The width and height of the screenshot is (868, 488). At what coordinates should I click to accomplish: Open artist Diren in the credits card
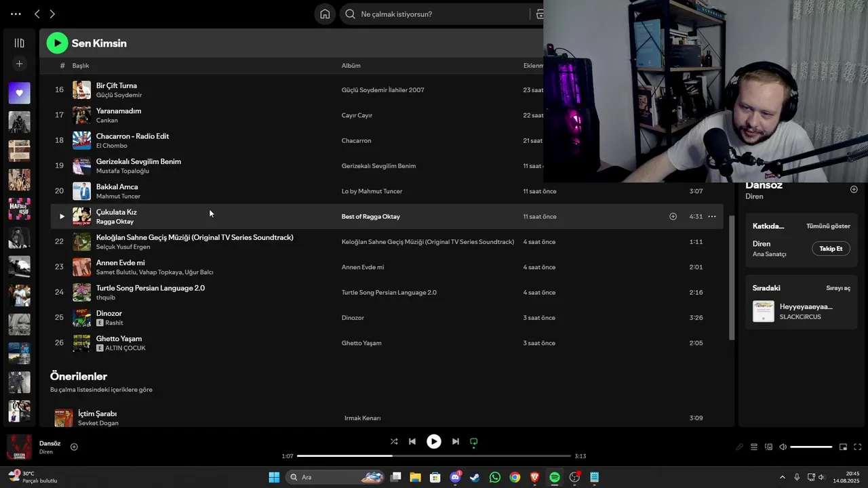click(762, 244)
